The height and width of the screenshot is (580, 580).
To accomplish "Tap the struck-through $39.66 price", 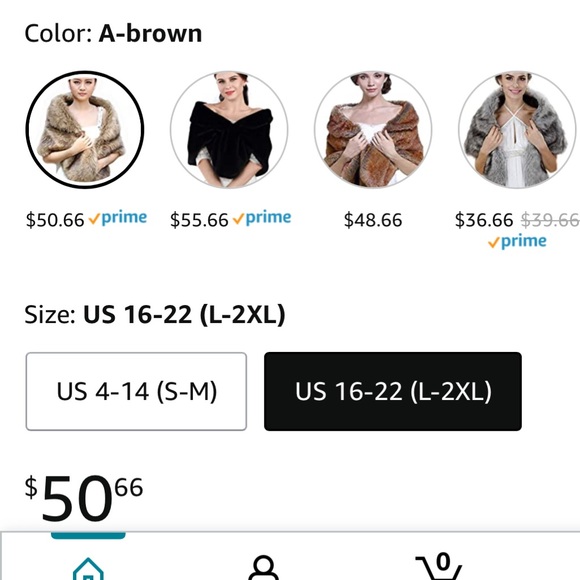I will click(x=550, y=220).
